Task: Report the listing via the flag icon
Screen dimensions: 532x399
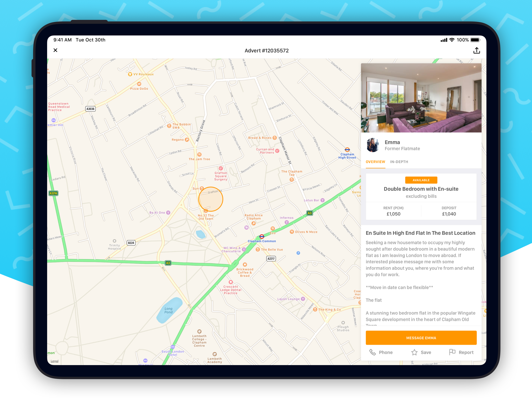Action: [452, 352]
